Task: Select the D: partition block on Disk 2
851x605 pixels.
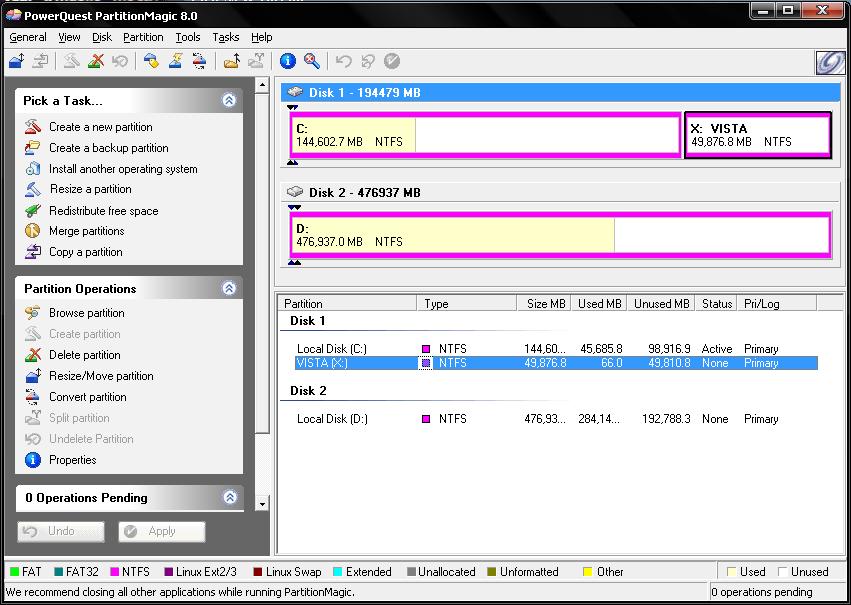Action: tap(560, 235)
